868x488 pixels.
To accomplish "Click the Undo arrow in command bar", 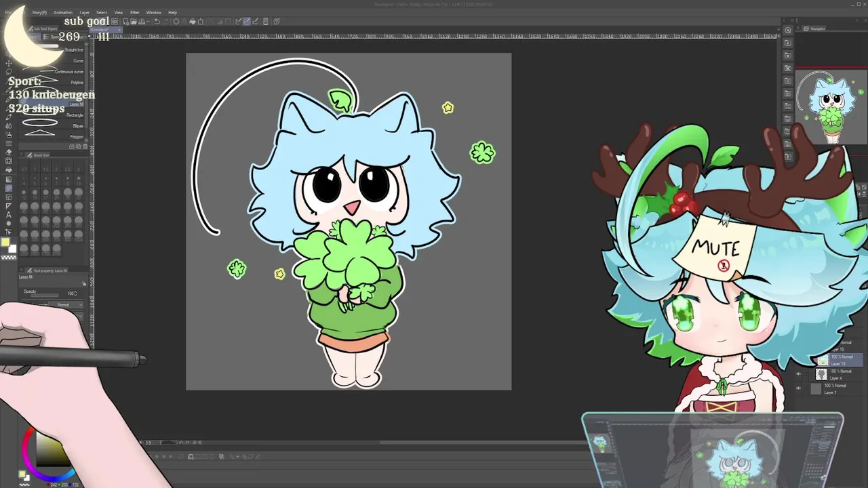I will tap(157, 21).
